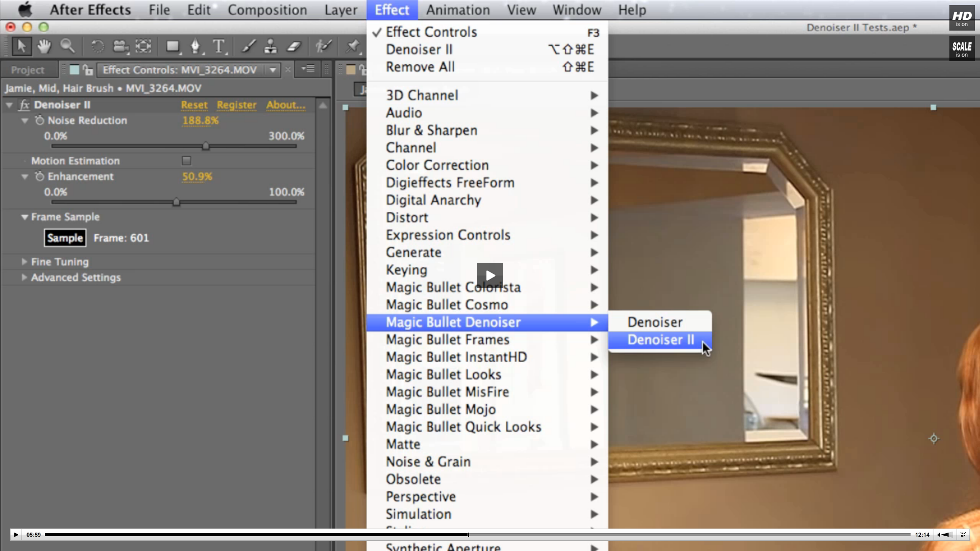Select the Clone Stamp tool

[271, 47]
